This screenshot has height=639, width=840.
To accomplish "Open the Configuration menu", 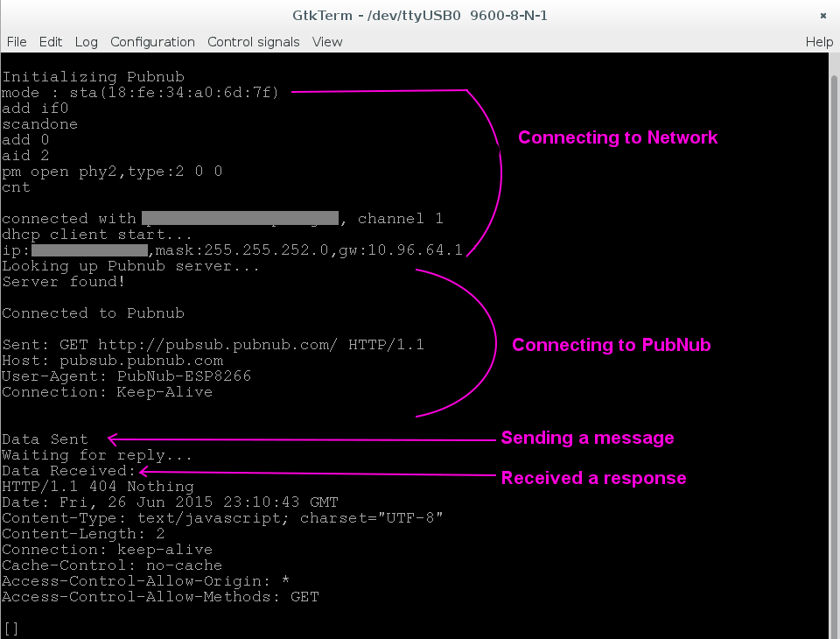I will click(x=152, y=42).
